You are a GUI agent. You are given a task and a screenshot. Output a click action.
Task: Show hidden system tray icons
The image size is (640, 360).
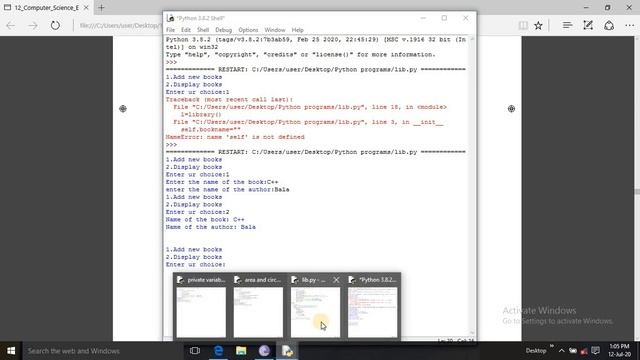pos(562,351)
